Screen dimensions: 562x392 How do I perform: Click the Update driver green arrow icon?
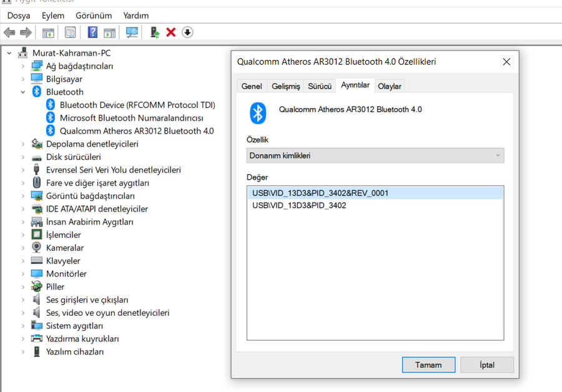[x=155, y=32]
